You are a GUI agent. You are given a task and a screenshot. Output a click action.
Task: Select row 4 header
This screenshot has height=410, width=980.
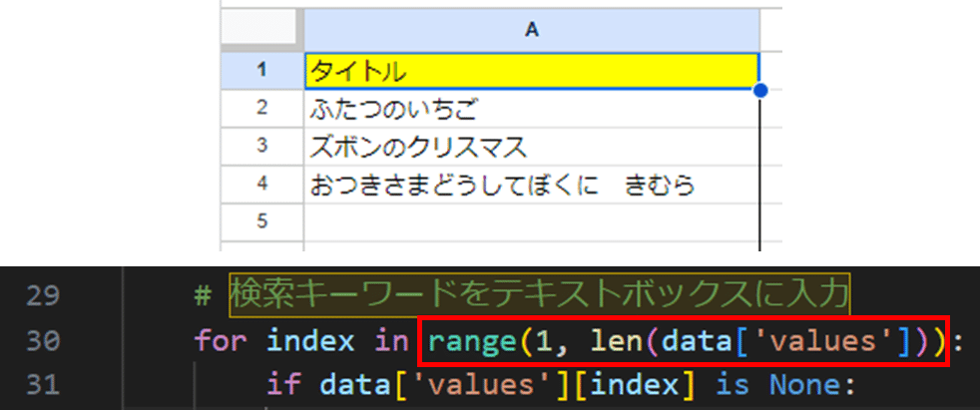click(x=261, y=184)
